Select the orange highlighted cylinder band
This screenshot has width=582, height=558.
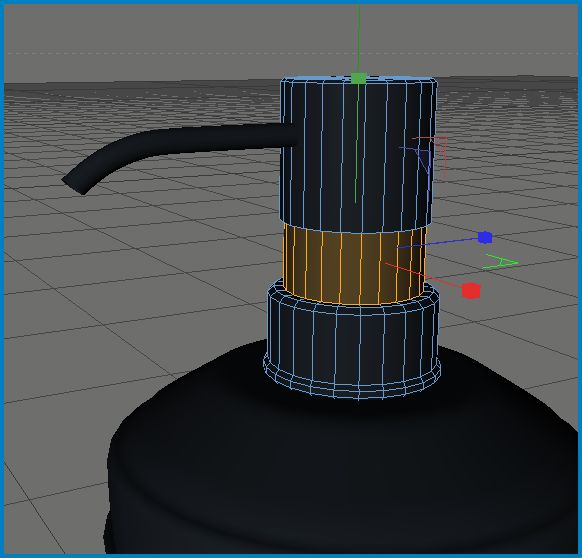354,265
